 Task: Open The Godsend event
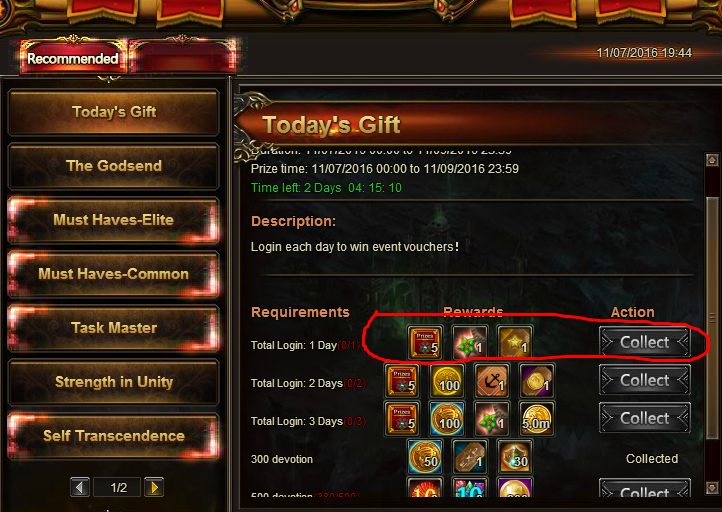113,166
